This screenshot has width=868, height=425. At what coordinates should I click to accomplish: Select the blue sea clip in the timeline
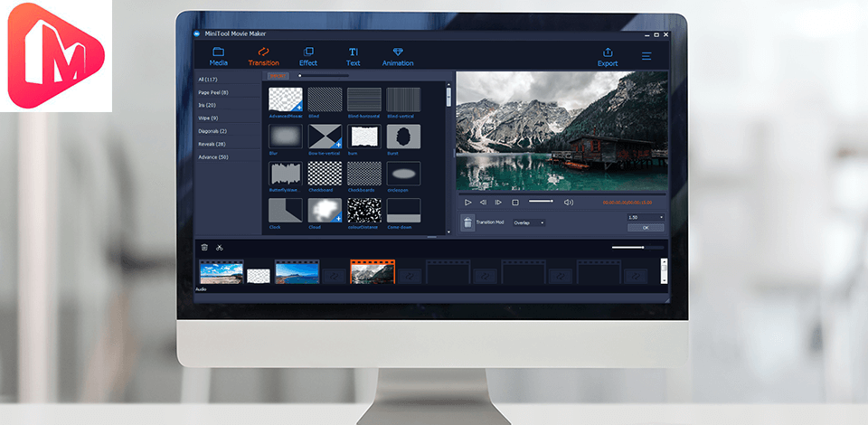(x=297, y=272)
